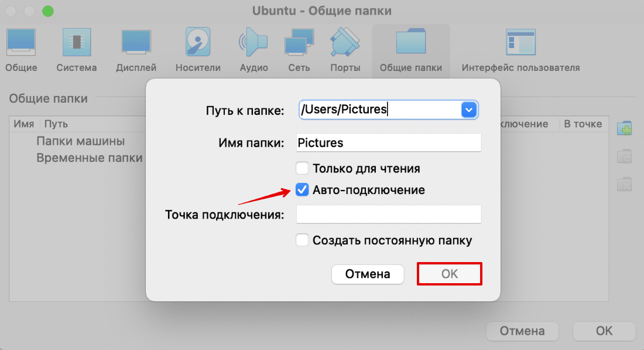Click the Имя папки text field
This screenshot has height=350, width=644.
(388, 142)
